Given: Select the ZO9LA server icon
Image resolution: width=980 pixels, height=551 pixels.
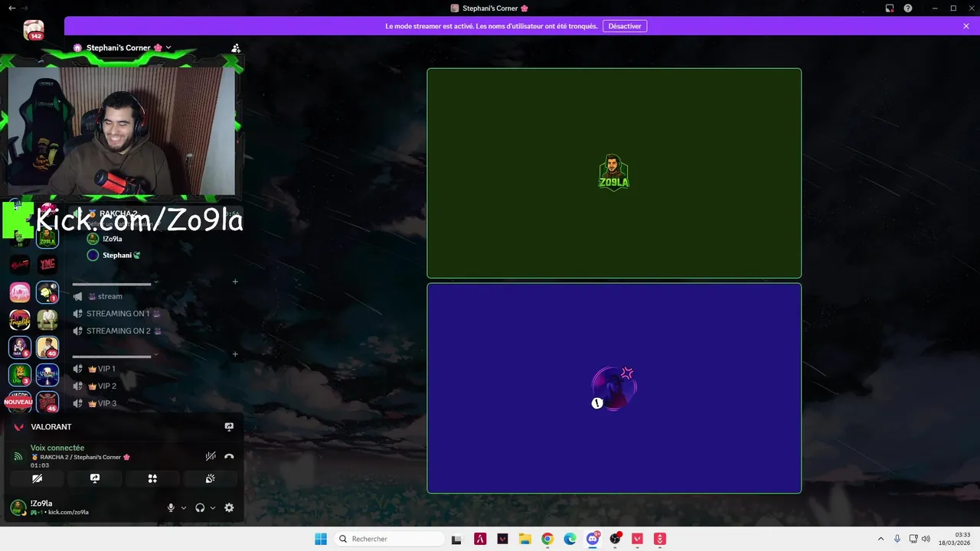Looking at the screenshot, I should click(x=47, y=237).
